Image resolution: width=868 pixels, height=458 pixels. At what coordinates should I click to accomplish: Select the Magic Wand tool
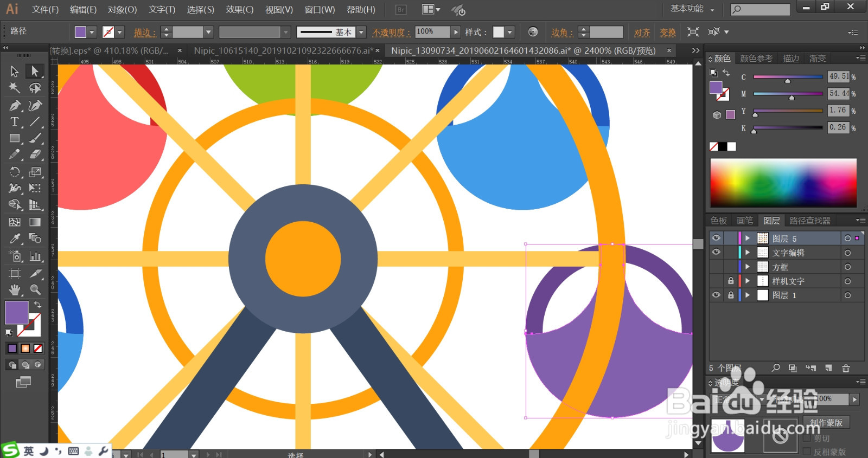[x=15, y=88]
